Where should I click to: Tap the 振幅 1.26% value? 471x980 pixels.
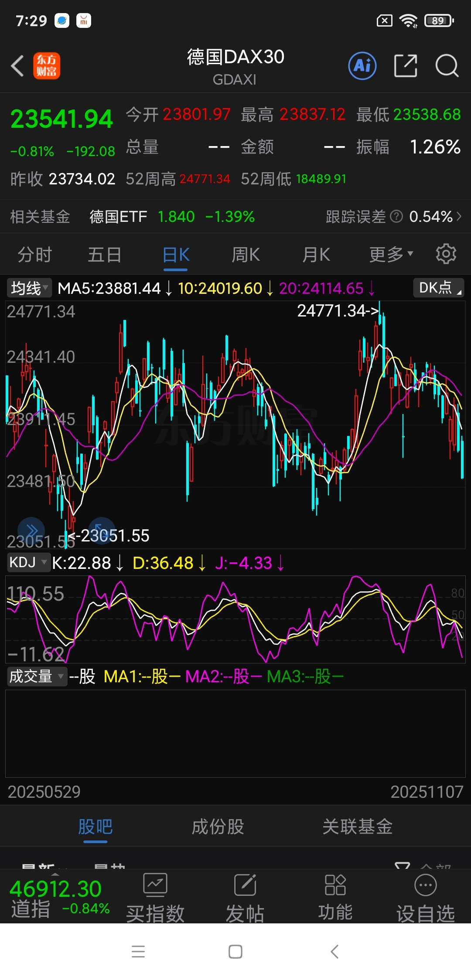(435, 147)
